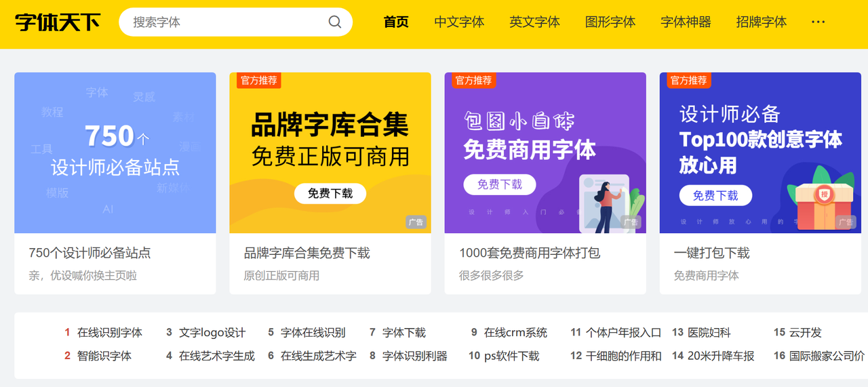Viewport: 868px width, 387px height.
Task: Click 免费下载 on Top100 创意字体 banner
Action: coord(715,196)
